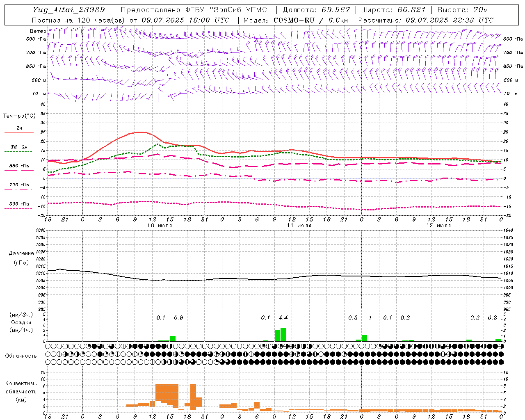
Task: Select the Высота: 70м header entry
Action: pyautogui.click(x=462, y=10)
